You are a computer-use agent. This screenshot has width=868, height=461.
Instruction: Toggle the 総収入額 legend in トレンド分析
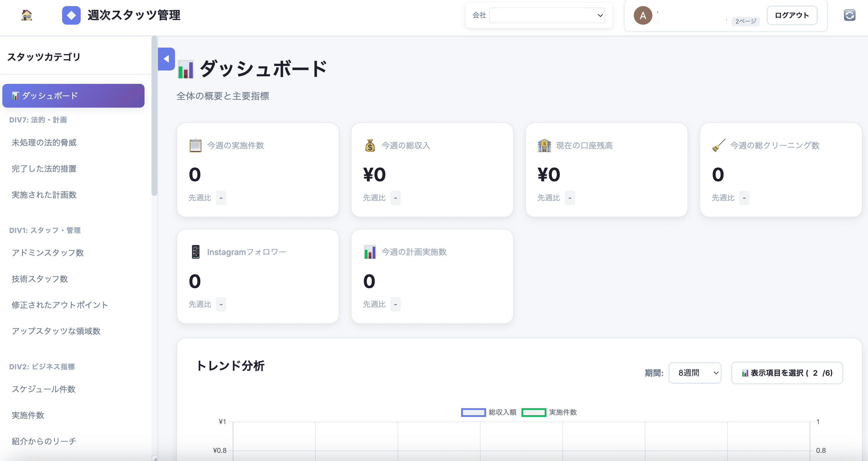[488, 412]
